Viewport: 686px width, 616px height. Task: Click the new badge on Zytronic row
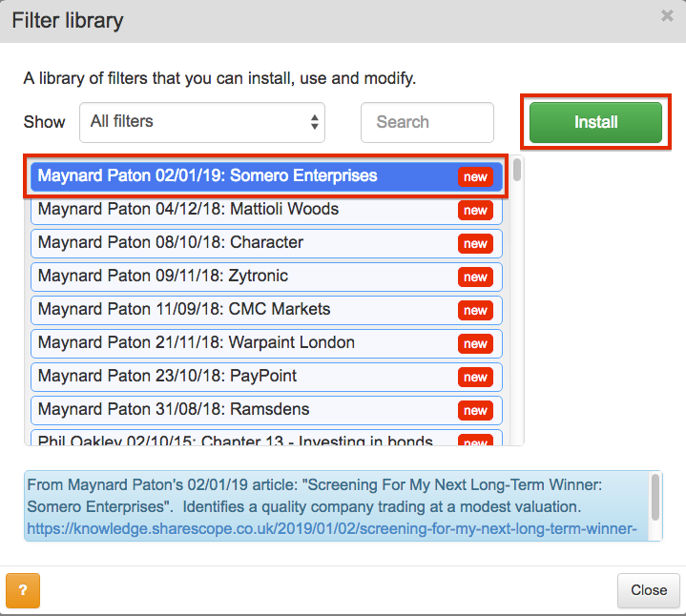(x=475, y=277)
